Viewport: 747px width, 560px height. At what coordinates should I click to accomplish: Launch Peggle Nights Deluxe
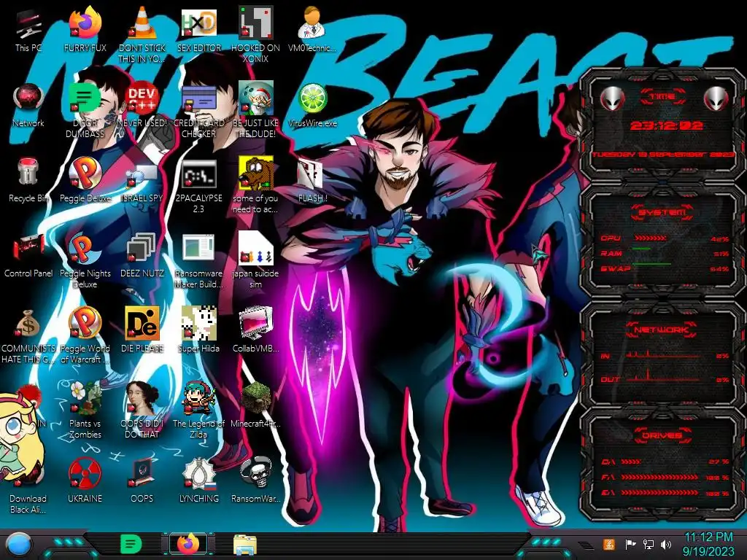tap(85, 249)
